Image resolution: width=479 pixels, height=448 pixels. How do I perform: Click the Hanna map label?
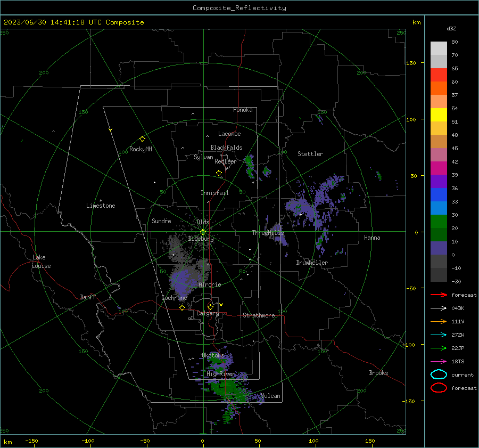pyautogui.click(x=372, y=238)
